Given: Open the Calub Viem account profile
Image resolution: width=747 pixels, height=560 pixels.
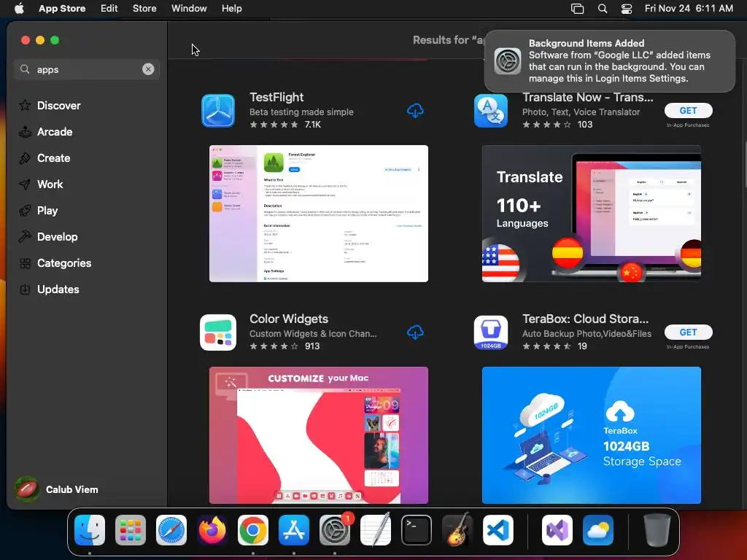Looking at the screenshot, I should (x=57, y=489).
